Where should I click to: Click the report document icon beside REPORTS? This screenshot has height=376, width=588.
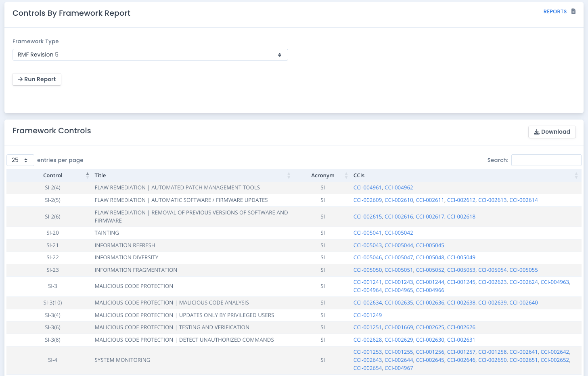[x=573, y=11]
